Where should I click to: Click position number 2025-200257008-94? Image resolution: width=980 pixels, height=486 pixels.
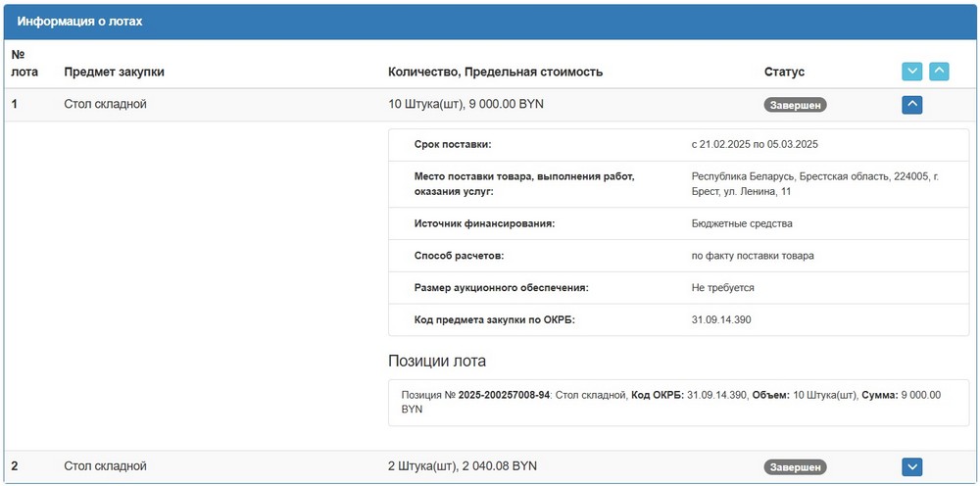[x=497, y=394]
